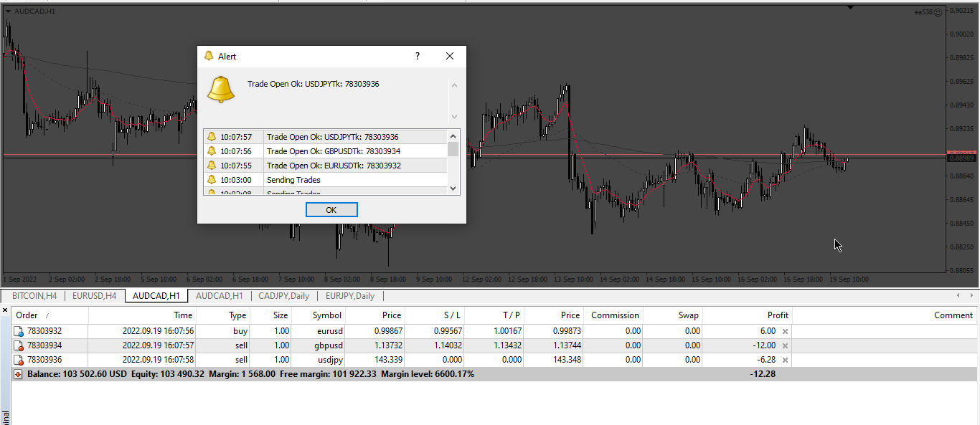The height and width of the screenshot is (425, 980).
Task: Open the CADJPY,Daily chart tab
Action: coord(284,296)
